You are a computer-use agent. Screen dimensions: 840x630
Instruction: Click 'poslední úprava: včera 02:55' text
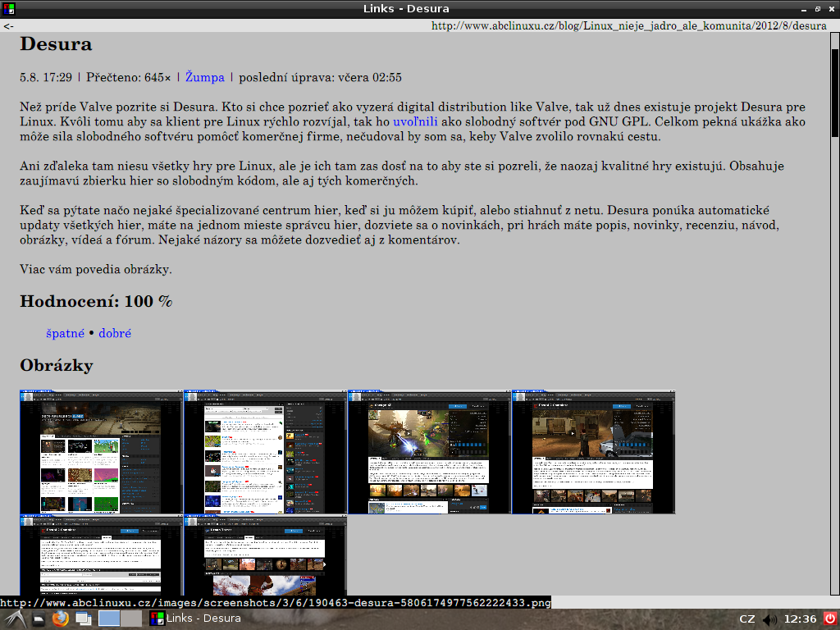pyautogui.click(x=320, y=77)
